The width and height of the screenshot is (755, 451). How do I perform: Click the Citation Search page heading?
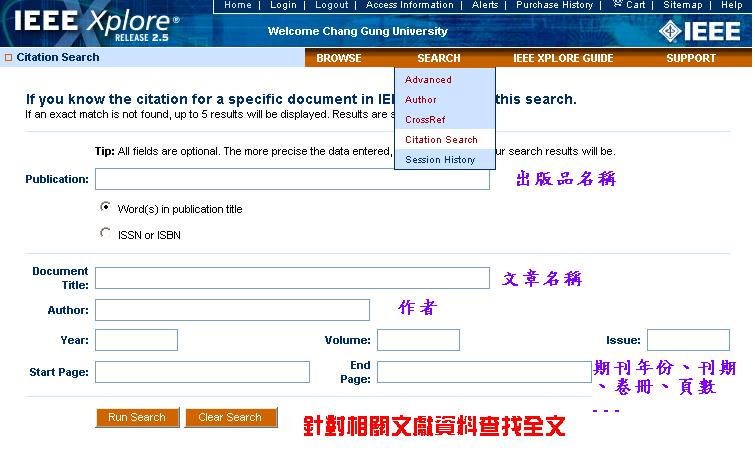click(58, 57)
